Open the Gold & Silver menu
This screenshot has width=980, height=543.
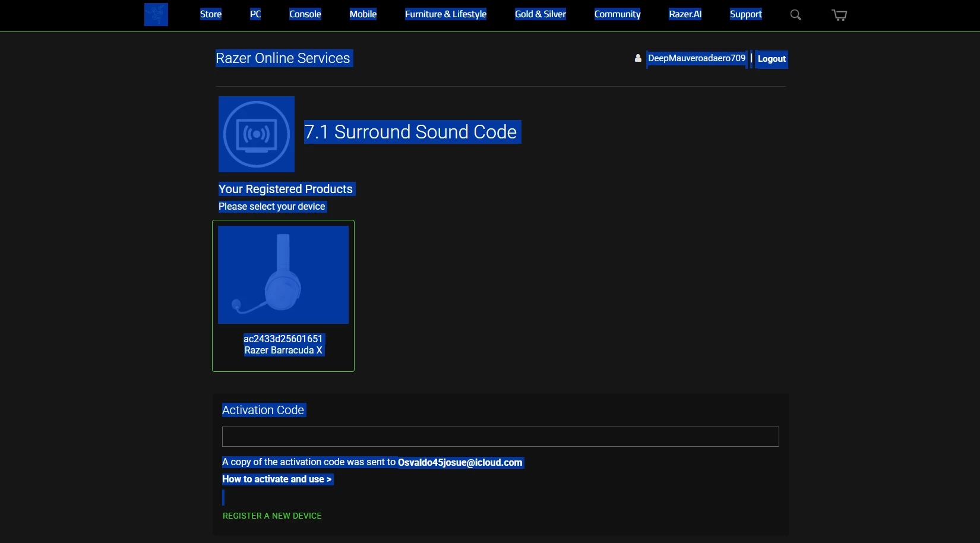coord(540,14)
